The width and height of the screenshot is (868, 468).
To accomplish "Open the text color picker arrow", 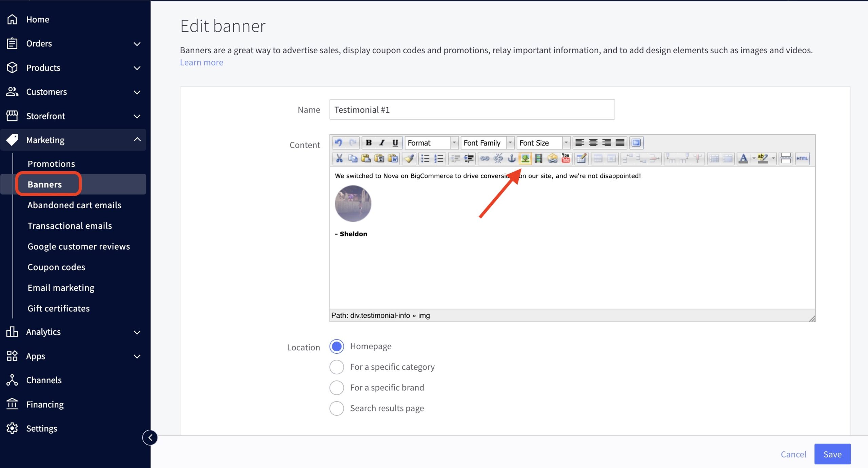I will click(754, 158).
